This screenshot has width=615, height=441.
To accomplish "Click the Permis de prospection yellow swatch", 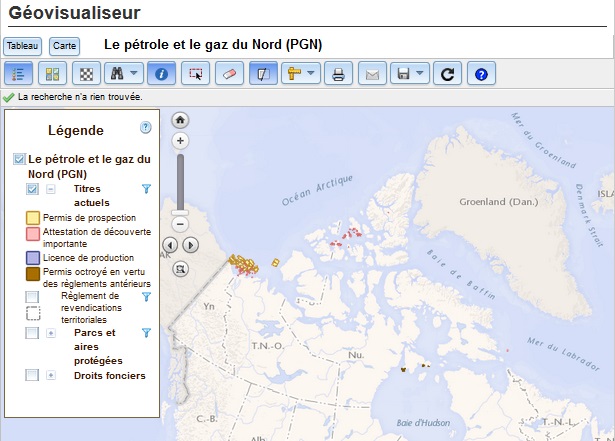I will click(x=33, y=218).
